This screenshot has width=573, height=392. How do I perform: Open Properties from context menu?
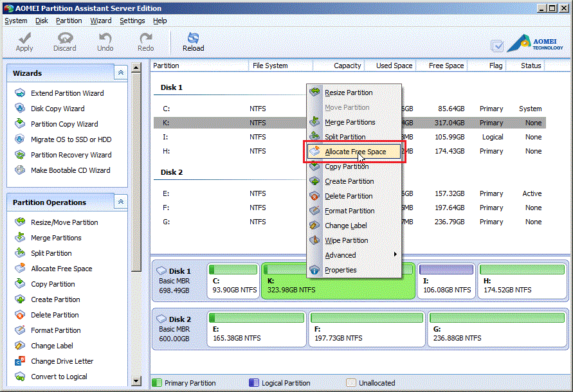pyautogui.click(x=354, y=270)
